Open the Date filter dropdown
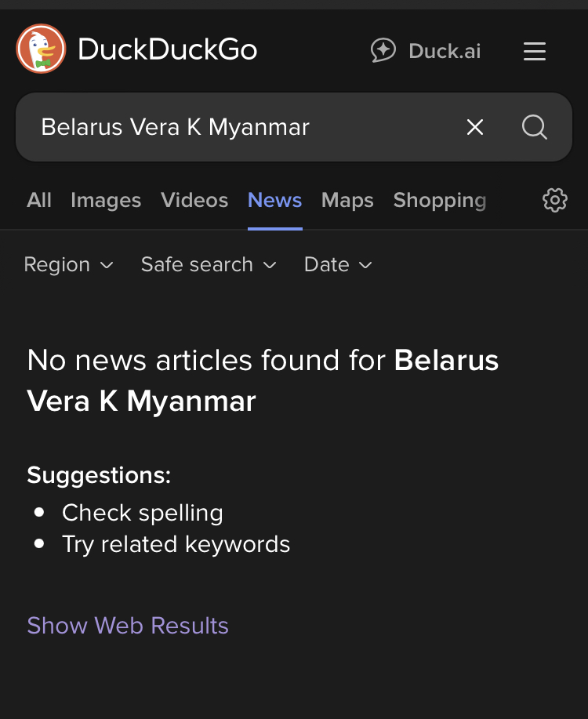 (338, 264)
